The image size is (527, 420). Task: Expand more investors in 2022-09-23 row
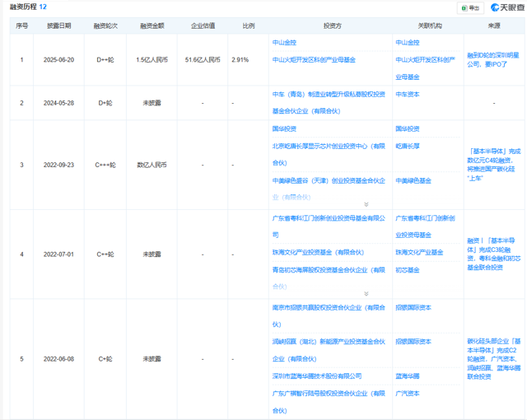[x=366, y=204]
